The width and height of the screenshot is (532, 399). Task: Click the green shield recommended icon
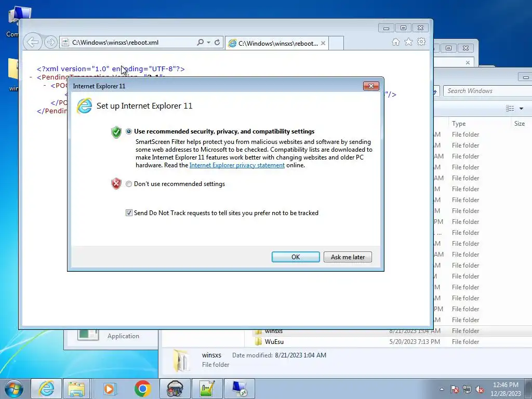(x=116, y=132)
